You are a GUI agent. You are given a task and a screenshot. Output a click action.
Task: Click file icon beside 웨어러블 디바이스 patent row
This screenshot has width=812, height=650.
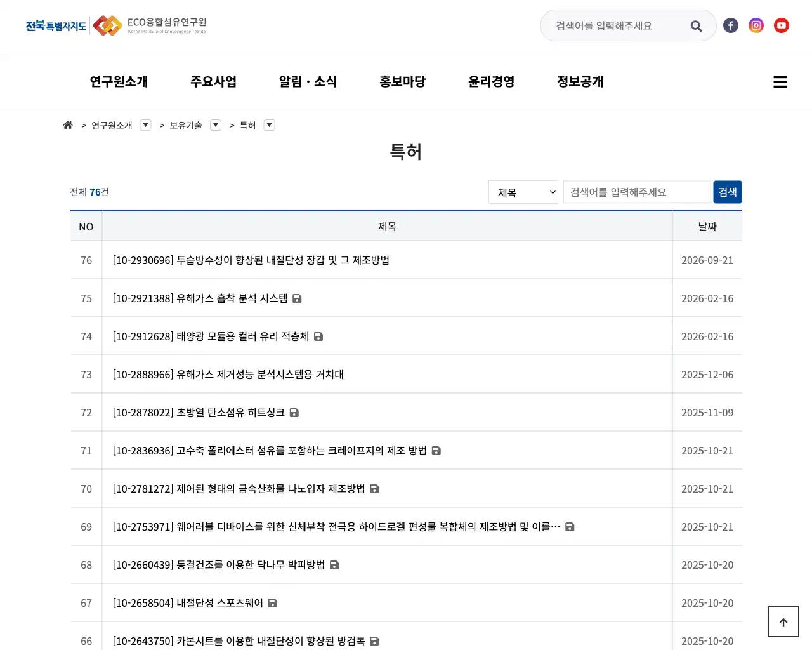pos(570,527)
